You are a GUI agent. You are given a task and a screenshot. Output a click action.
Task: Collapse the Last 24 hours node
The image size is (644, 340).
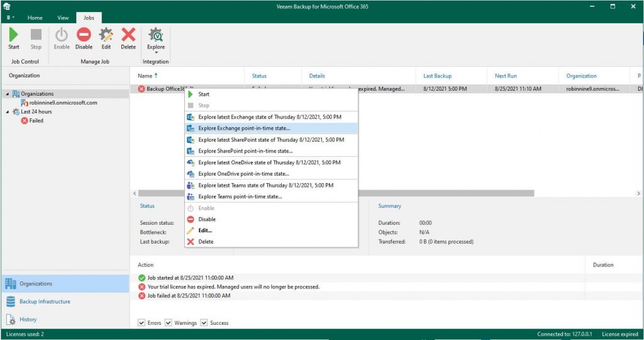[8, 112]
